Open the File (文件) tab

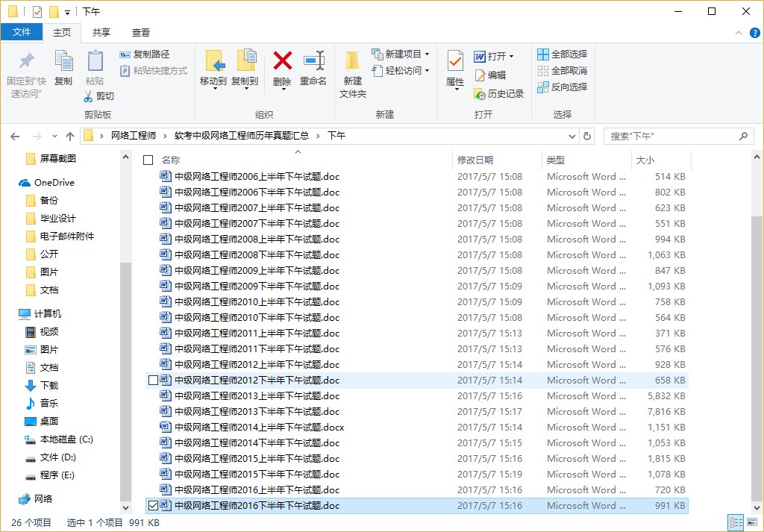point(22,32)
